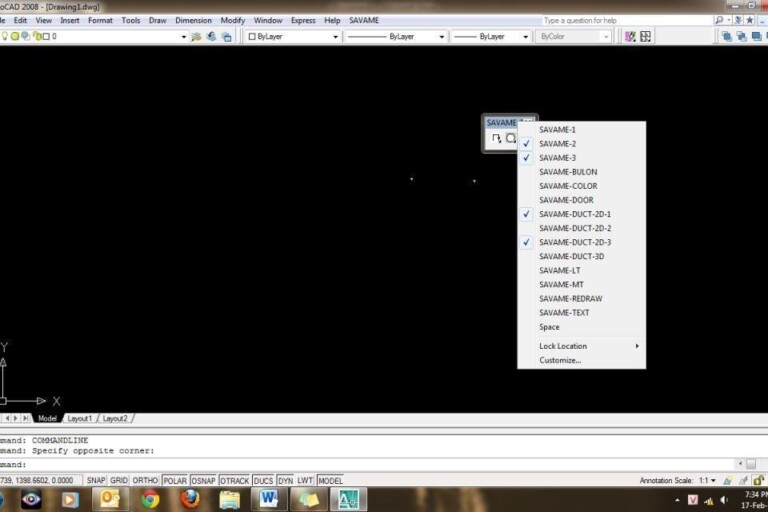Click the Layer Previous icon
Viewport: 768px width, 512px height.
point(212,37)
